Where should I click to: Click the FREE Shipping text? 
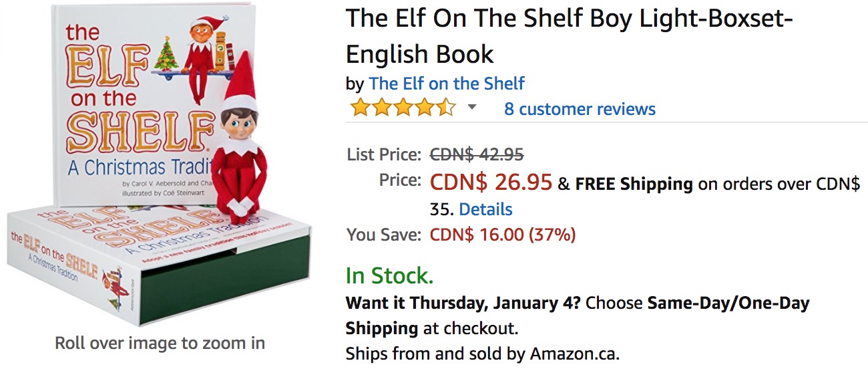tap(634, 184)
